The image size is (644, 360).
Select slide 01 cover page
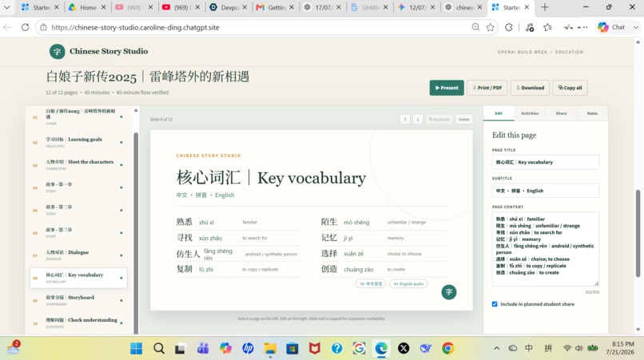[78, 117]
